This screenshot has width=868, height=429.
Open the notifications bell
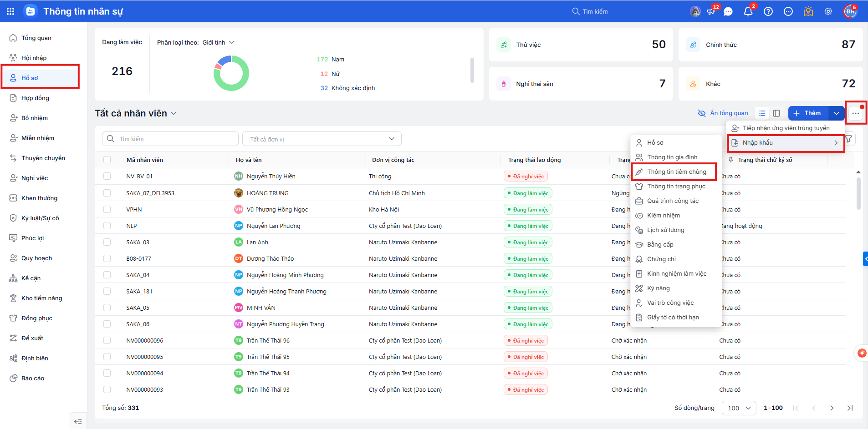[x=748, y=12]
